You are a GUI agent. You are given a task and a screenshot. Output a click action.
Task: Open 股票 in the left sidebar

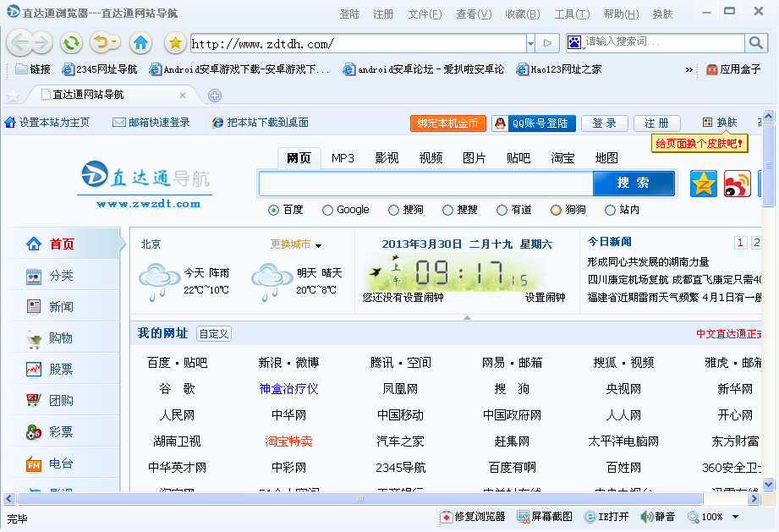pos(62,369)
